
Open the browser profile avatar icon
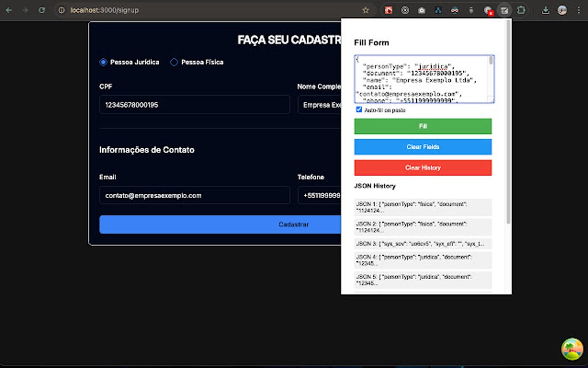(562, 10)
